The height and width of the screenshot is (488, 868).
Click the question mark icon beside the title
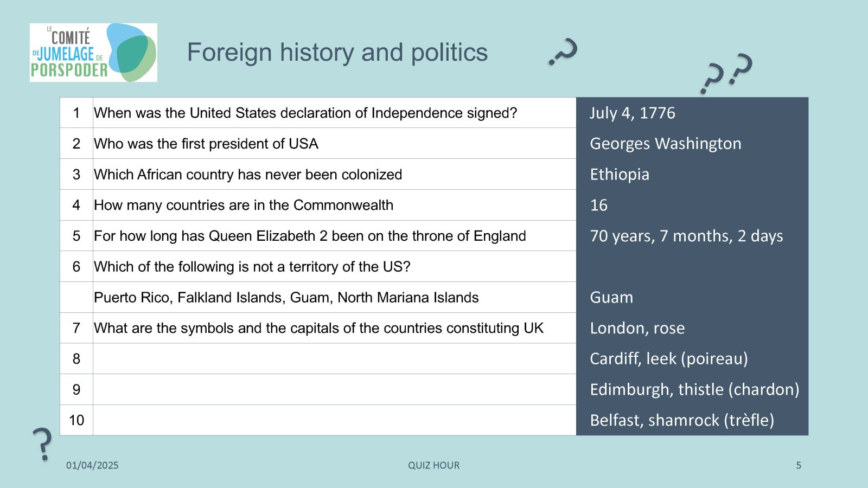[563, 52]
